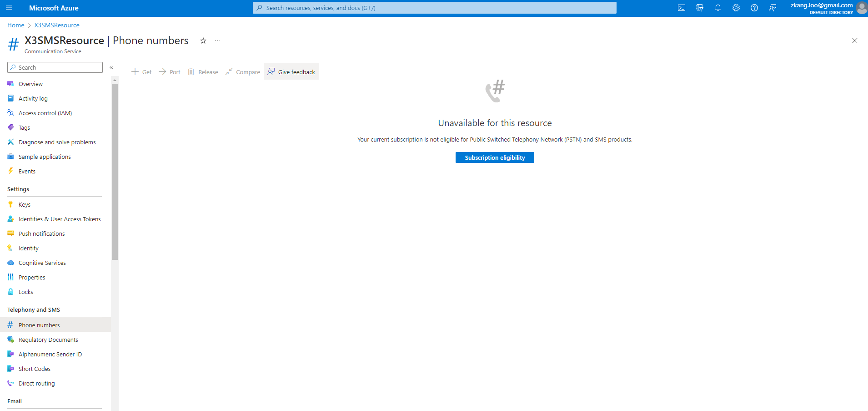The height and width of the screenshot is (411, 868).
Task: Click the Direct routing phone icon
Action: coord(10,383)
